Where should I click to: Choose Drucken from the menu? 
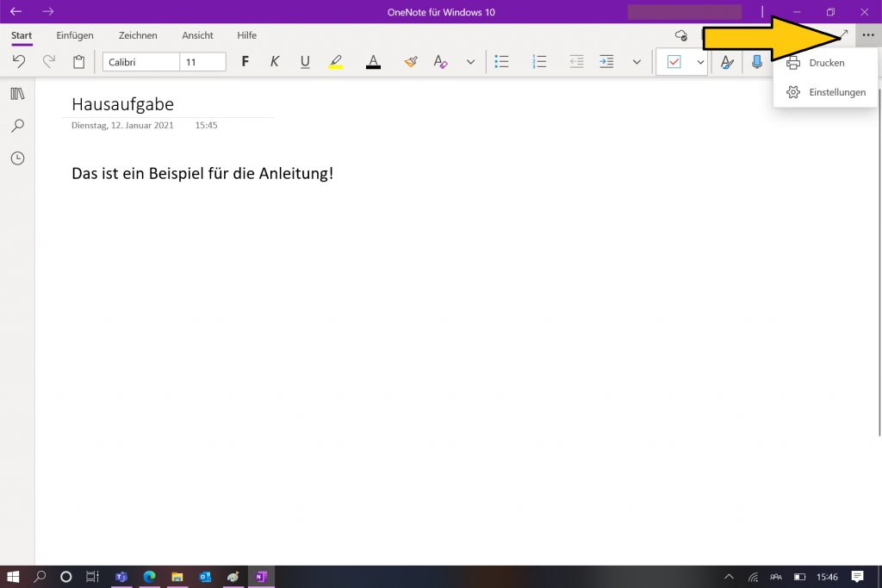click(826, 63)
